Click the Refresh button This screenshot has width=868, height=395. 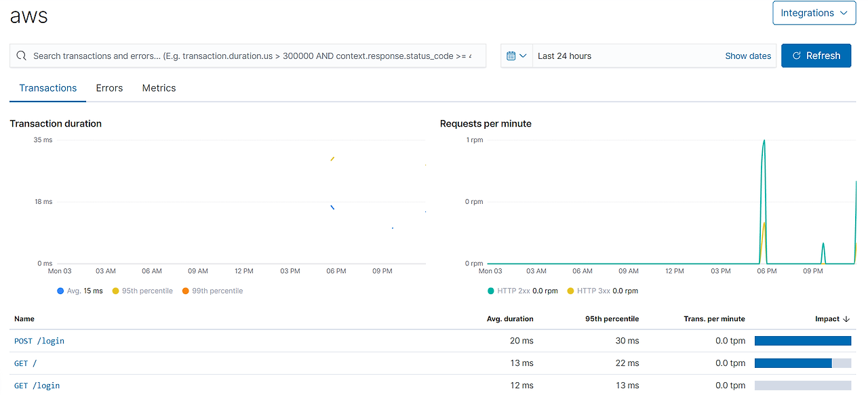[816, 56]
